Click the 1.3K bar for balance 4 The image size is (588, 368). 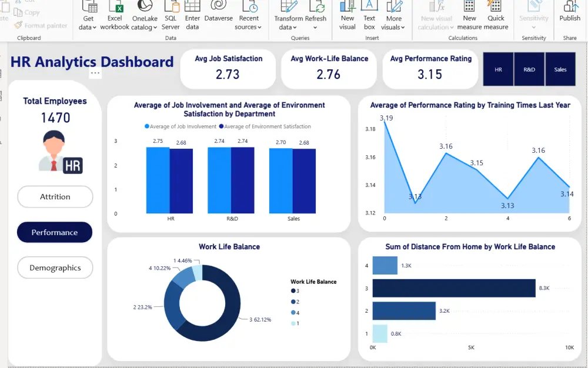click(x=385, y=265)
